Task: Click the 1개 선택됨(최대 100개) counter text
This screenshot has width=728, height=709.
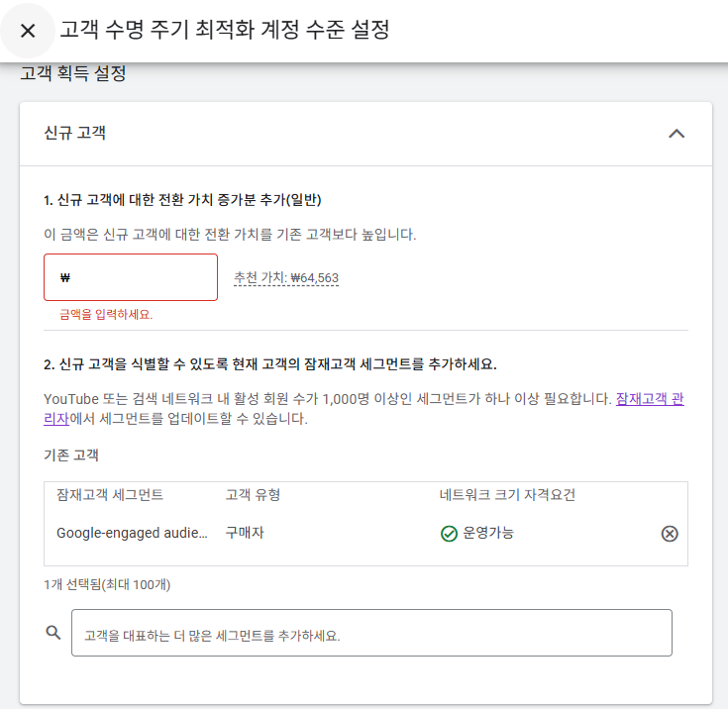Action: coord(107,584)
